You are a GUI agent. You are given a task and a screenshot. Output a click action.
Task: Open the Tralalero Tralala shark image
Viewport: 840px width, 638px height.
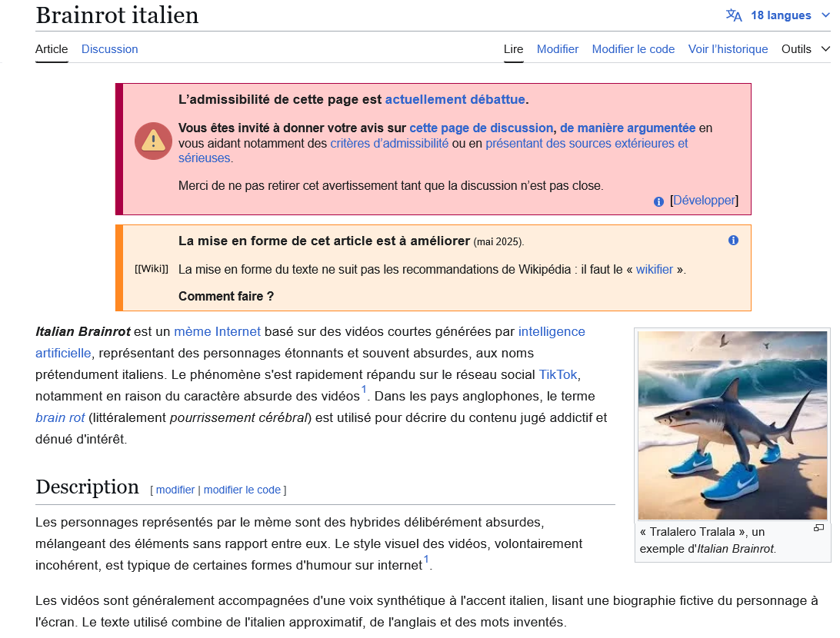point(732,425)
